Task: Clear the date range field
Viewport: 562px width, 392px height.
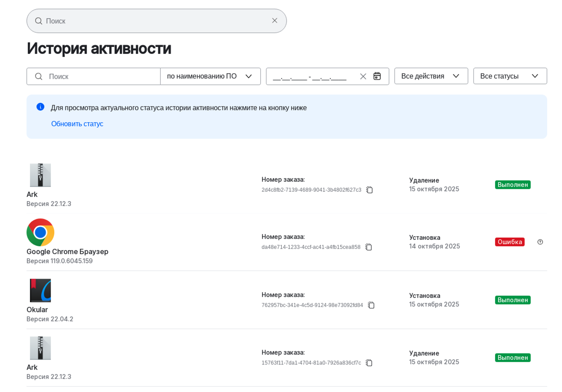Action: click(x=363, y=76)
